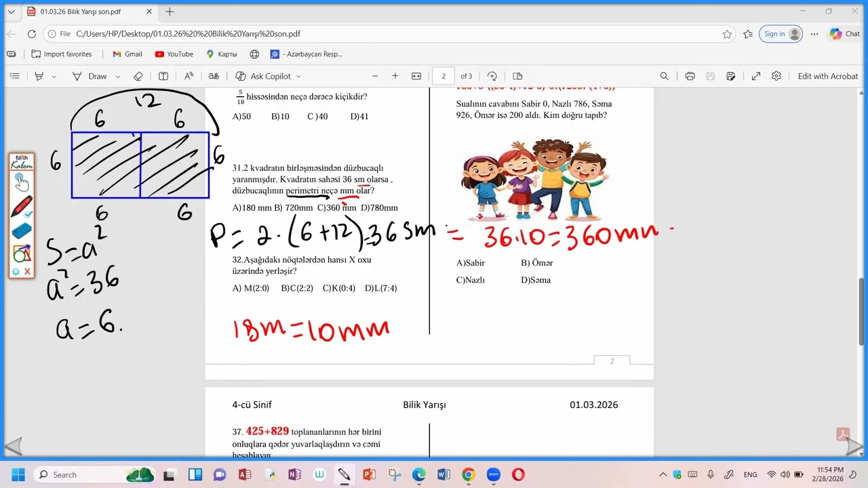Open Fatih Kalem settings gear
Screen dimensions: 868x488
point(16,272)
